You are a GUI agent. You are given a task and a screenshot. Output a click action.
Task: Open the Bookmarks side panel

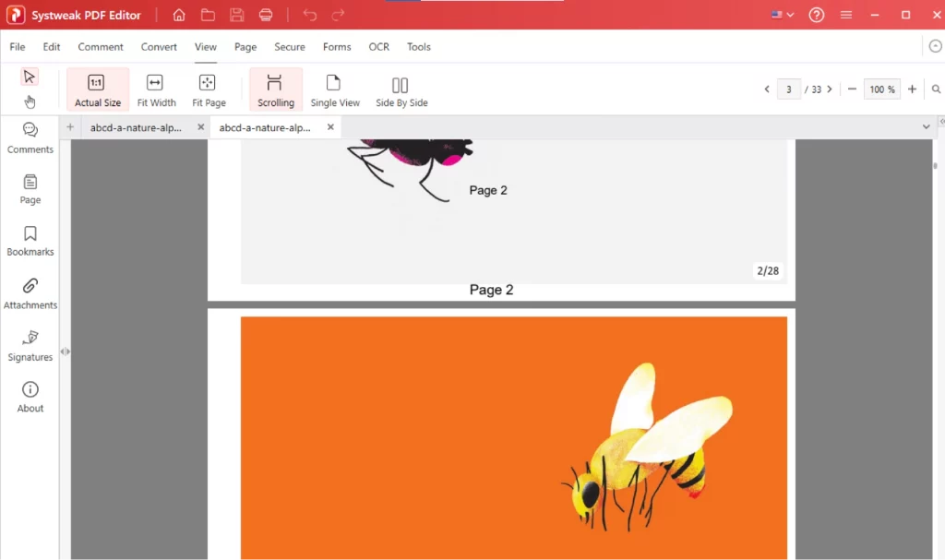pos(30,240)
